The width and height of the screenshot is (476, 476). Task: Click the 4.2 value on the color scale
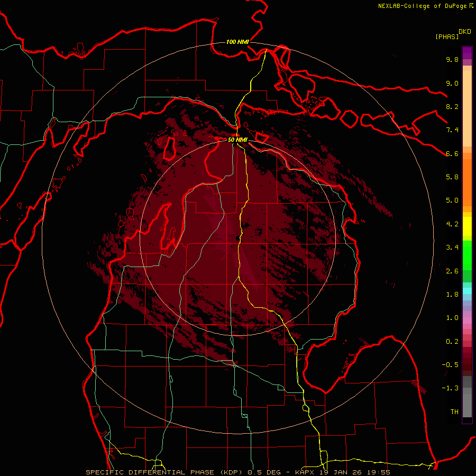tap(452, 224)
